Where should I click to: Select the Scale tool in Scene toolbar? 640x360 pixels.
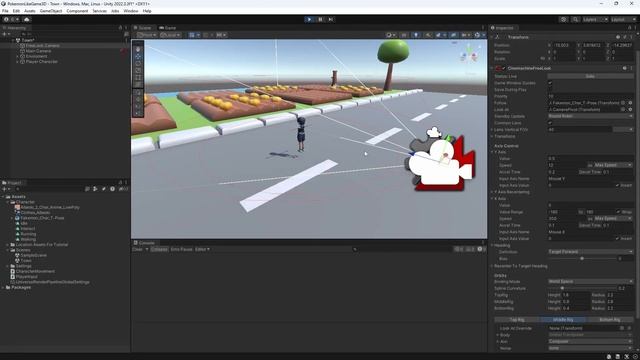point(138,70)
